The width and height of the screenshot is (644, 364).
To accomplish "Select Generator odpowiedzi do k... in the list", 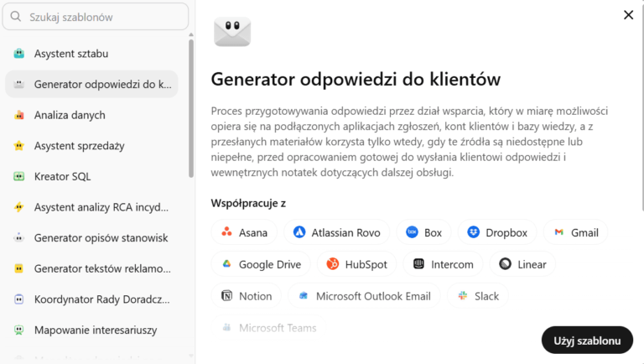I will click(x=91, y=84).
